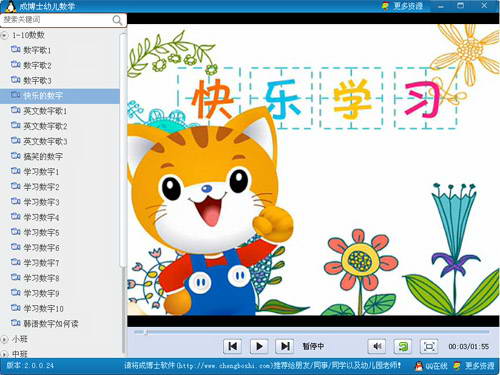This screenshot has height=375, width=500.
Task: Click video icon beside 英文数字歌2
Action: click(x=16, y=125)
